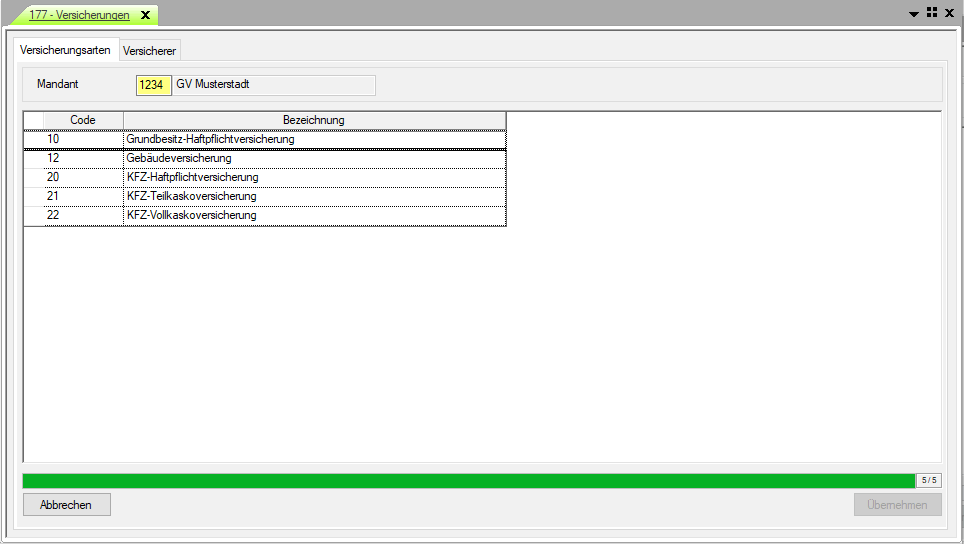Click code cell 10 in the table
This screenshot has width=964, height=544.
tap(83, 139)
